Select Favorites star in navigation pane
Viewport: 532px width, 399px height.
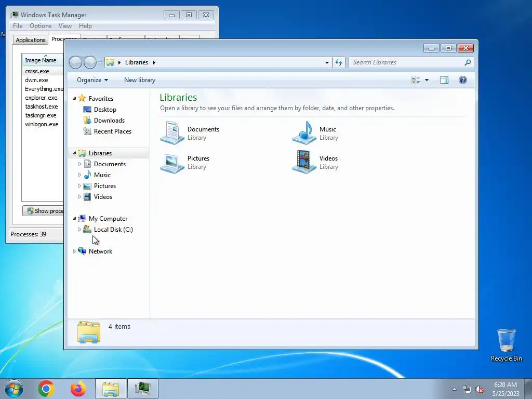[x=82, y=98]
